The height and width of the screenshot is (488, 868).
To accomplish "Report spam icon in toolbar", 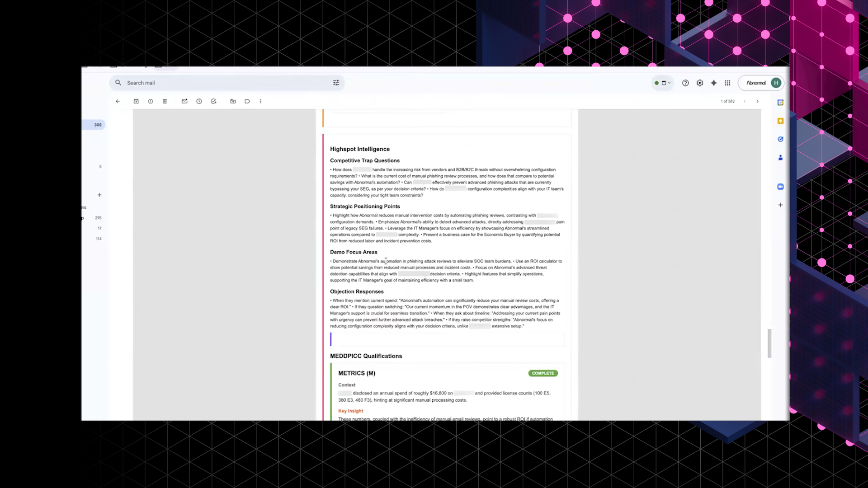I will (x=151, y=101).
